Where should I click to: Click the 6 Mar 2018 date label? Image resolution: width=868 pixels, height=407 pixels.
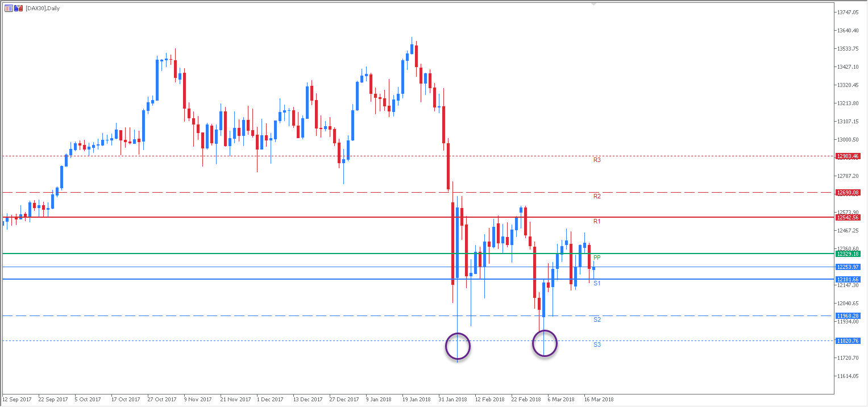561,400
